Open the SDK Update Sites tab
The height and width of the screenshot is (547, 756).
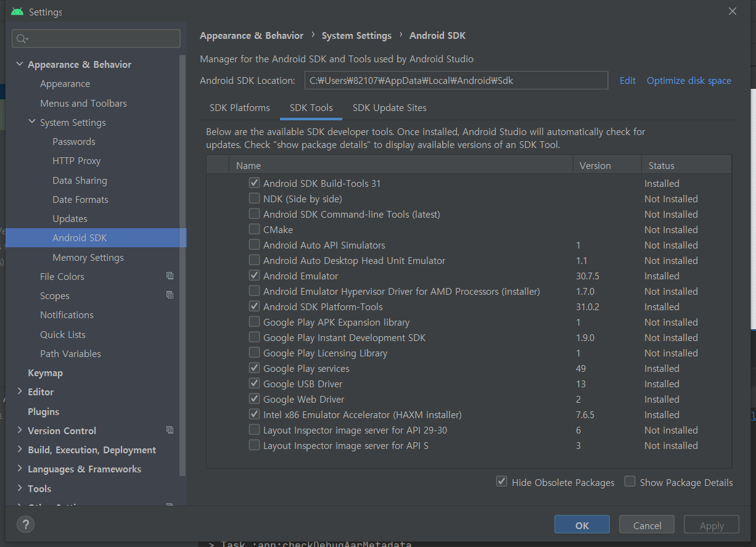389,107
